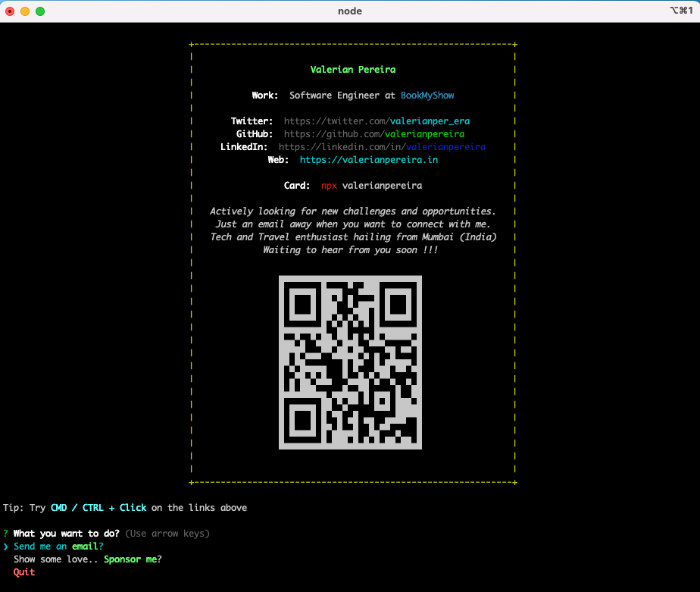700x592 pixels.
Task: Click the 'node' window title
Action: pyautogui.click(x=350, y=11)
